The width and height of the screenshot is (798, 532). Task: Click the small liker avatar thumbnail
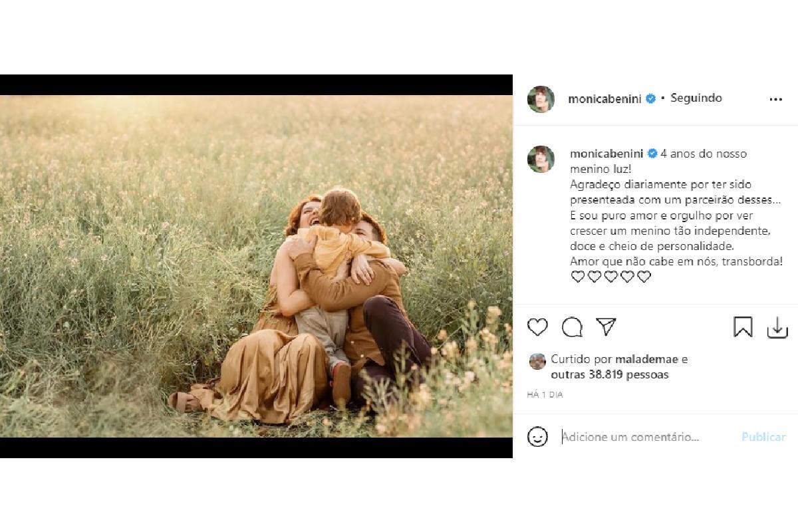(x=537, y=361)
